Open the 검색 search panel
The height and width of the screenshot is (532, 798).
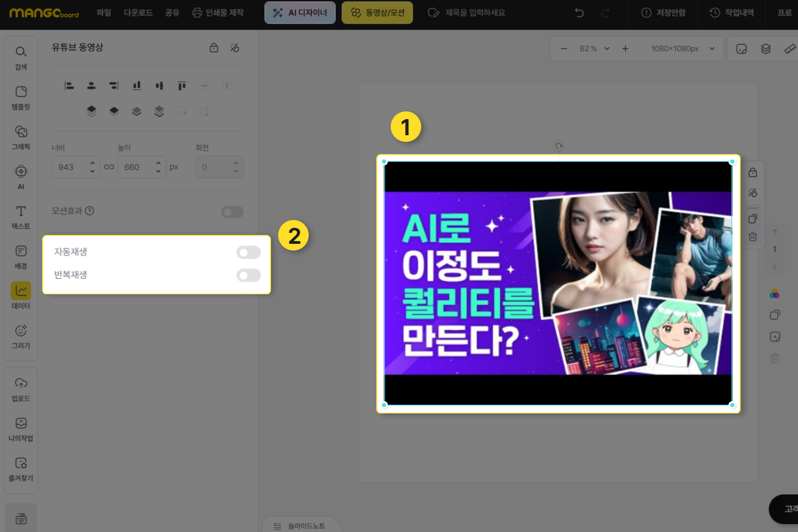coord(21,57)
